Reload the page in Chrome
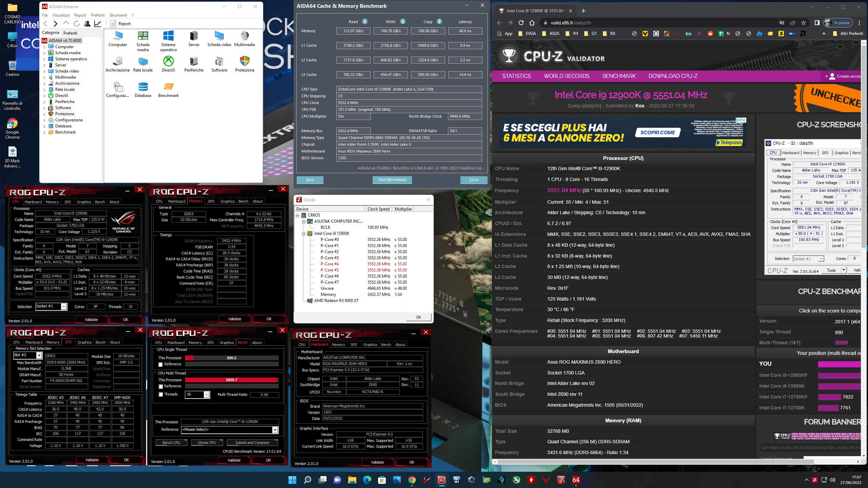The image size is (868, 488). [521, 23]
